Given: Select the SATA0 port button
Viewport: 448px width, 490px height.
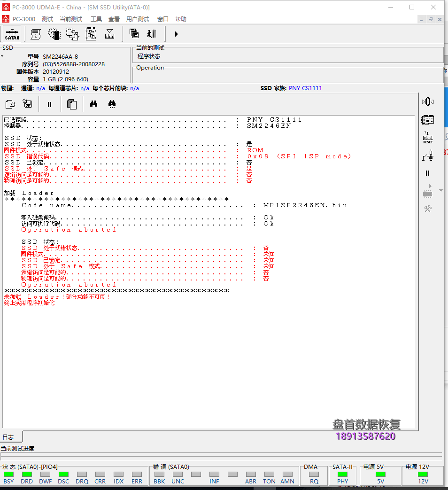Looking at the screenshot, I should coord(12,34).
